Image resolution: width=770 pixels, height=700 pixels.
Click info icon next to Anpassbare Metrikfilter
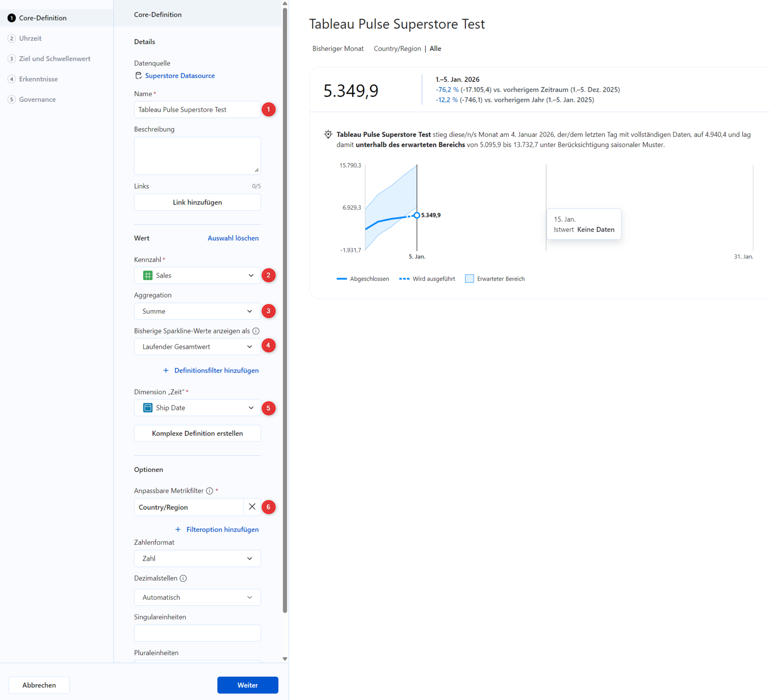(209, 491)
